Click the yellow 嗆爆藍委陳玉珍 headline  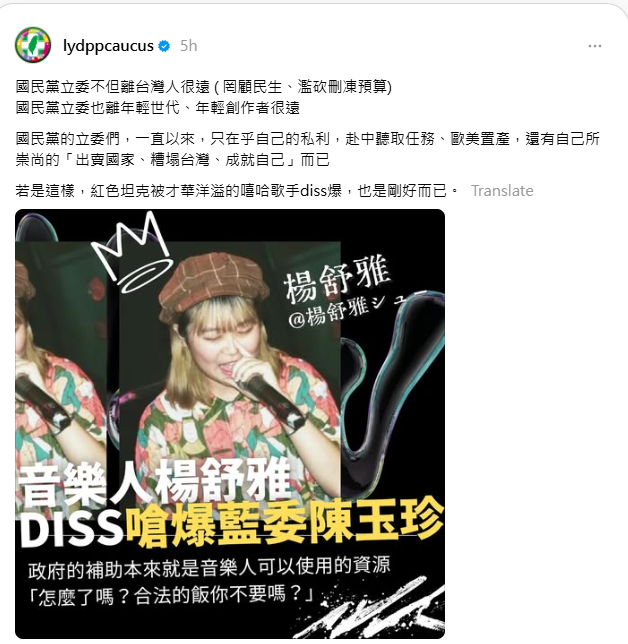pyautogui.click(x=285, y=524)
